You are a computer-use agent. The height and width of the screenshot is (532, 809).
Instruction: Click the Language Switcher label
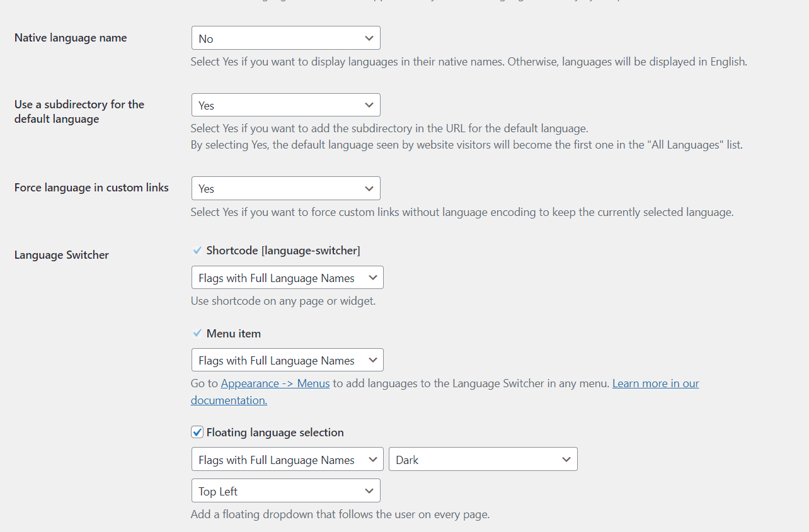pos(62,255)
